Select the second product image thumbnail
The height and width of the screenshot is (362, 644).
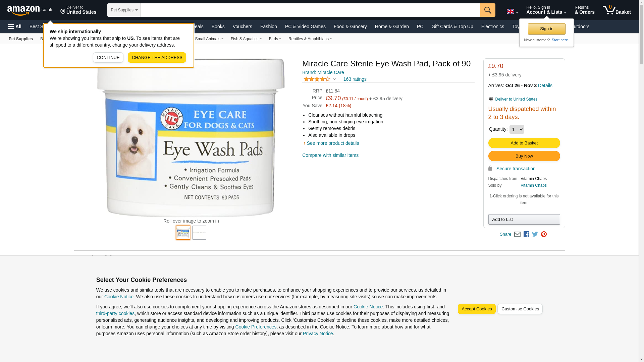click(199, 233)
